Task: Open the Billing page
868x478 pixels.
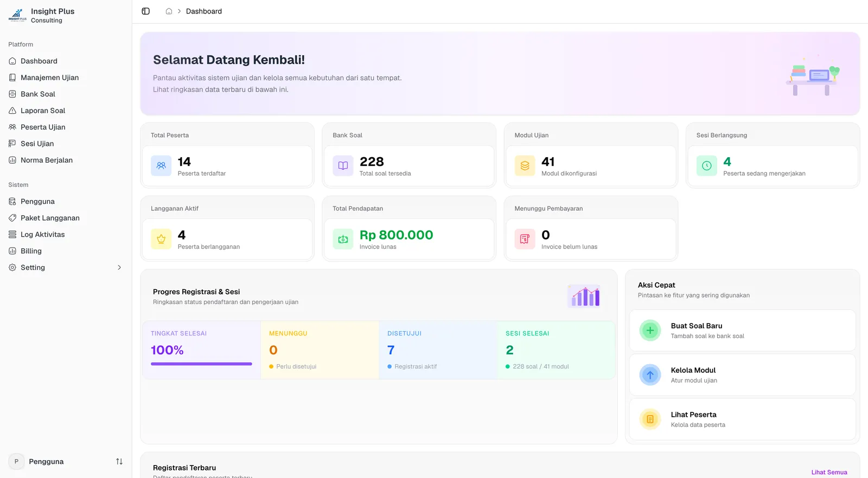Action: coord(66,251)
